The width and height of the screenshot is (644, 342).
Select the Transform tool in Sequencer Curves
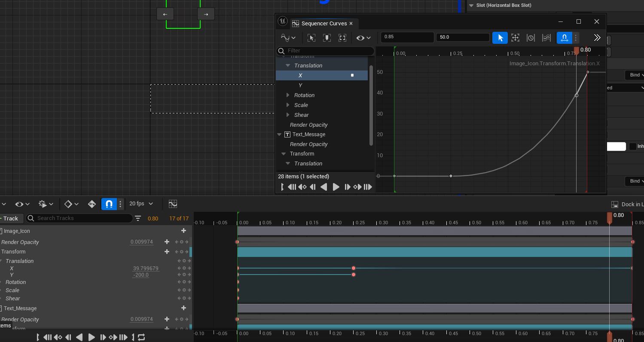(x=515, y=38)
